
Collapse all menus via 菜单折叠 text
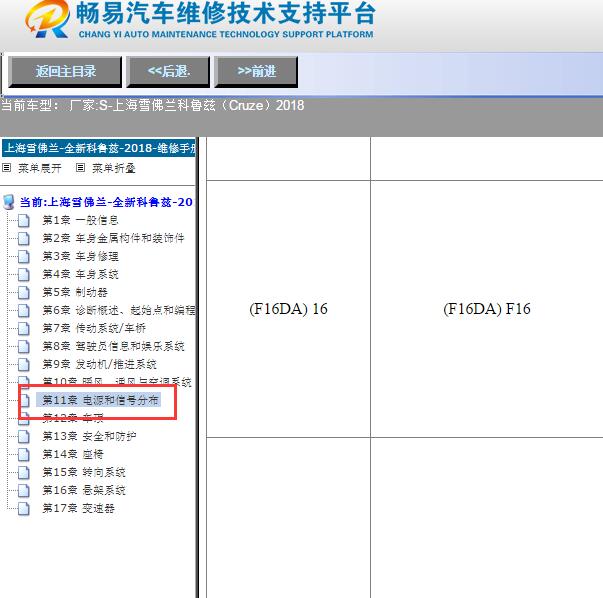click(x=113, y=168)
